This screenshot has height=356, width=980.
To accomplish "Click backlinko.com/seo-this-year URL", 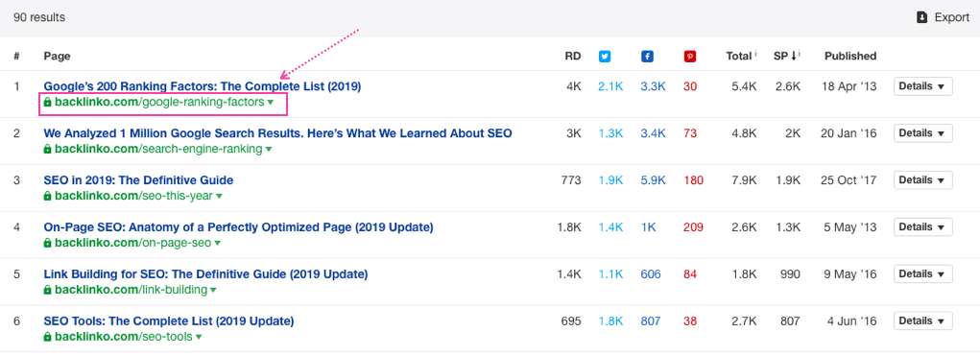I will click(x=133, y=196).
